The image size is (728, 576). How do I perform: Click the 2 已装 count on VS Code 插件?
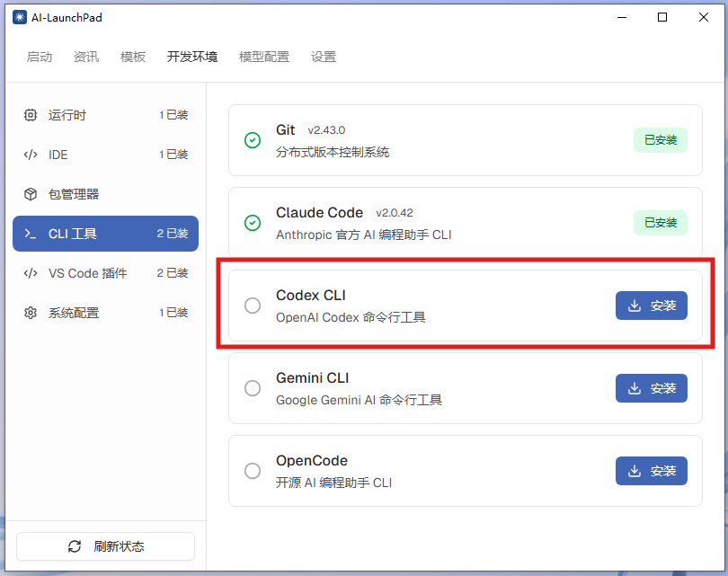173,273
